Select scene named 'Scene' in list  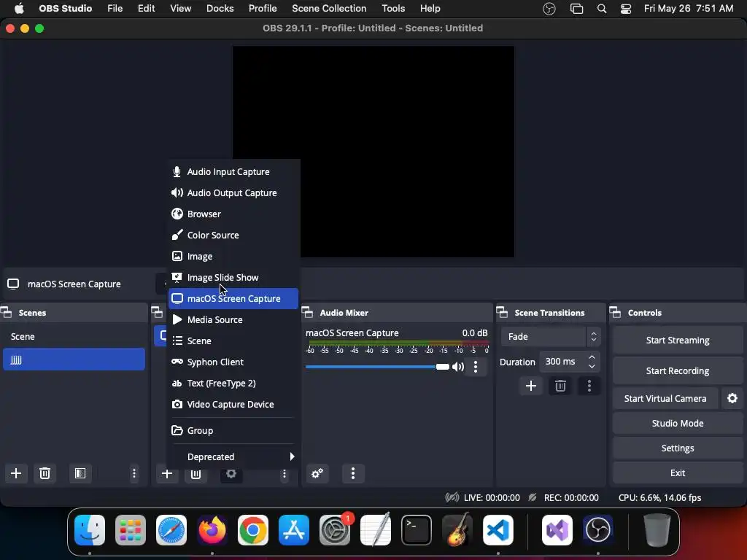74,337
